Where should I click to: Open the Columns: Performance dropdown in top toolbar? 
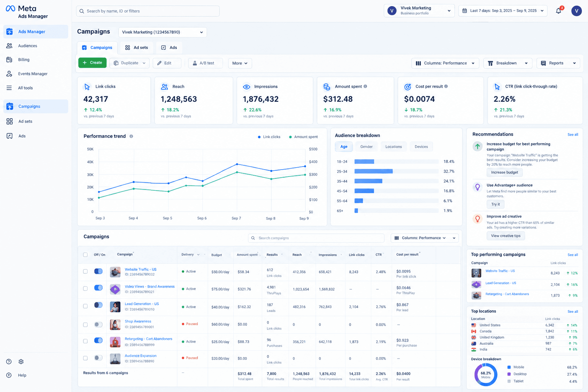point(445,63)
